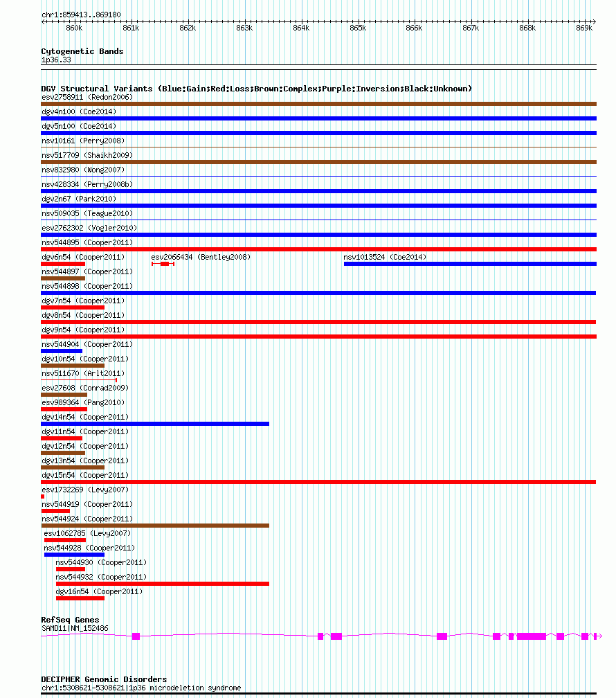Select the dgv8n54 (Cooper2011) label
The image size is (616, 698).
pos(83,315)
